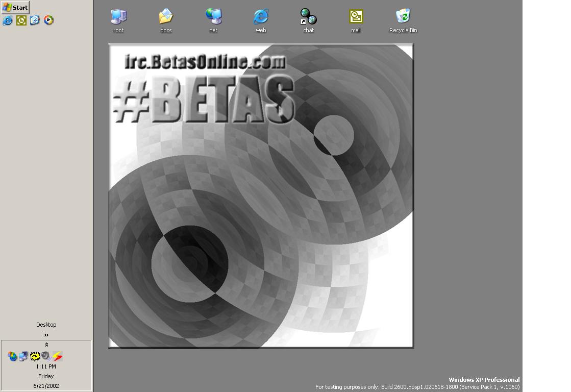Click the 1:11 PM clock
The image size is (571, 392).
(46, 366)
